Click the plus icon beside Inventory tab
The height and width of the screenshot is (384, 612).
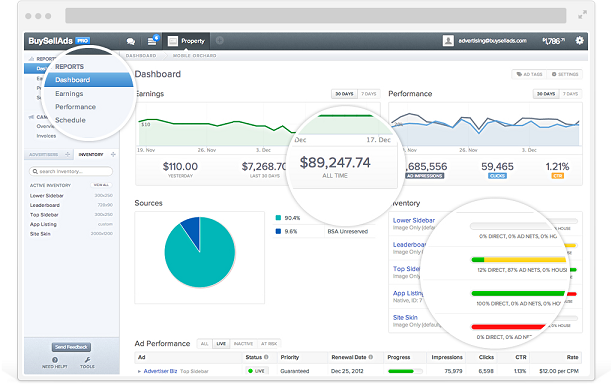tap(113, 155)
